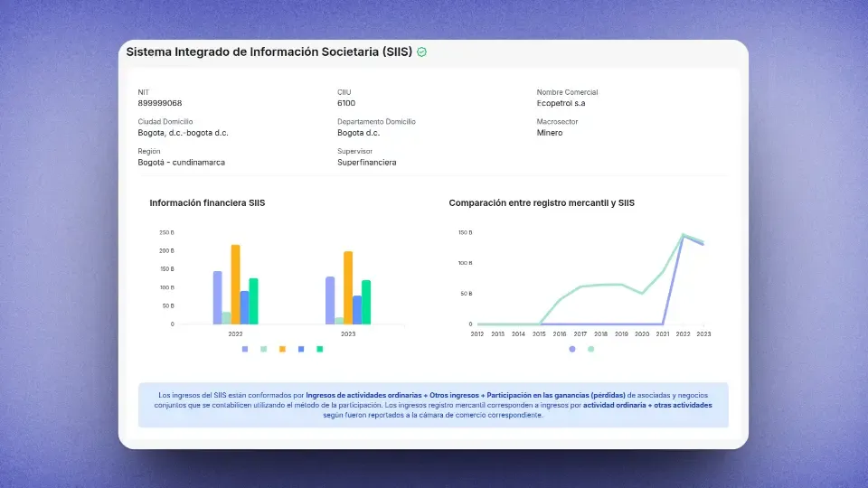Click the Información financiera SIIS chart title
The height and width of the screenshot is (488, 868).
point(207,203)
